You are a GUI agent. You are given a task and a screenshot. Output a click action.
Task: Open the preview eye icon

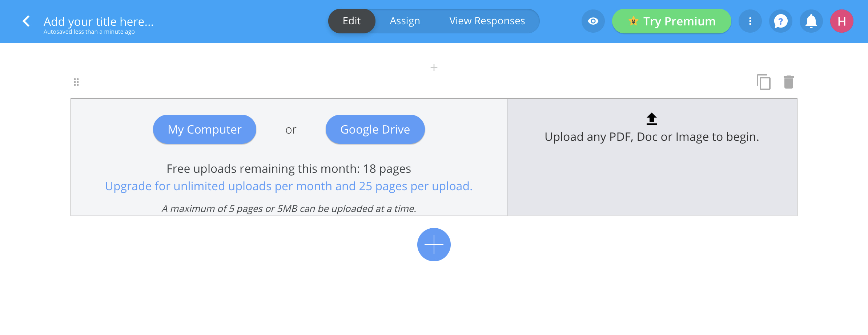(593, 21)
